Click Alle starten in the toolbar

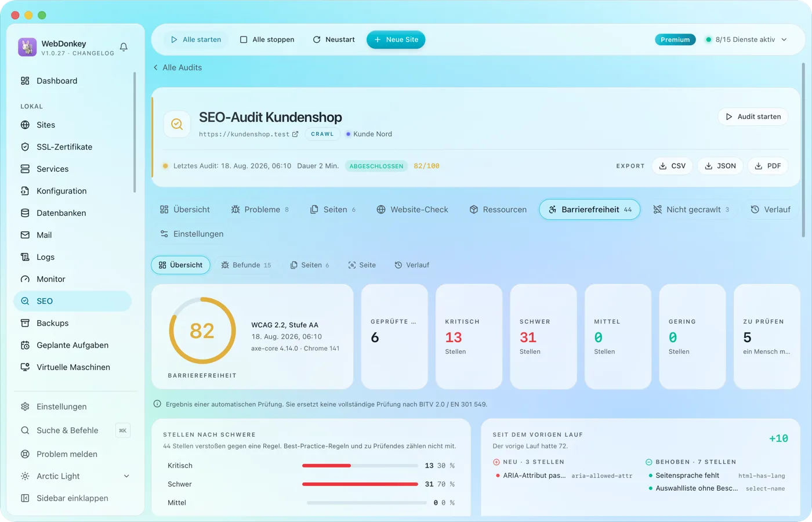pos(196,39)
